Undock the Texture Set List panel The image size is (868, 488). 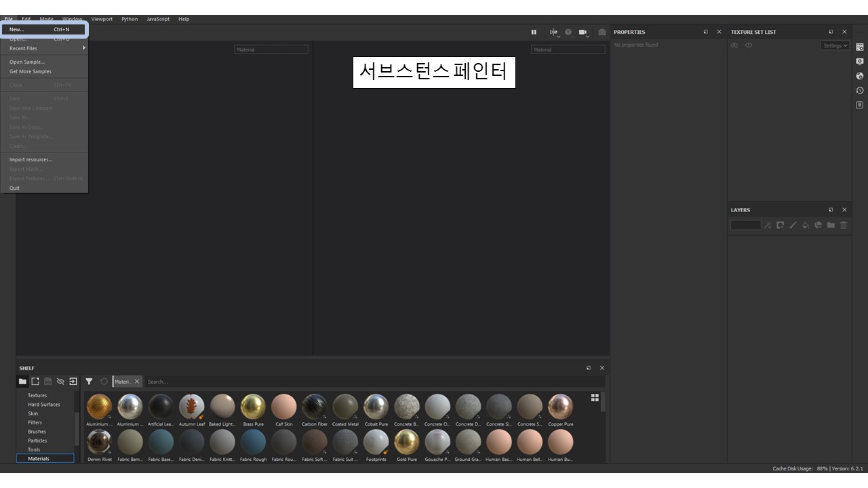click(x=831, y=32)
